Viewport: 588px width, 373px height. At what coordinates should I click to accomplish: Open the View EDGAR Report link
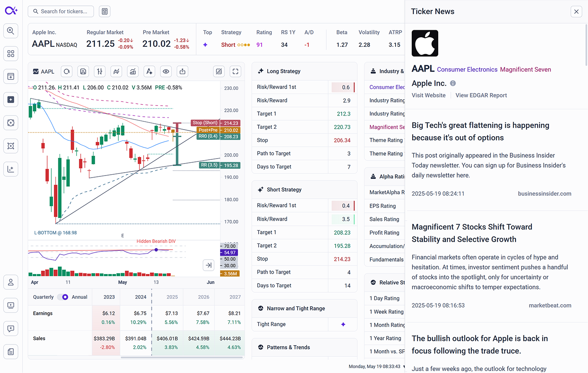(481, 95)
